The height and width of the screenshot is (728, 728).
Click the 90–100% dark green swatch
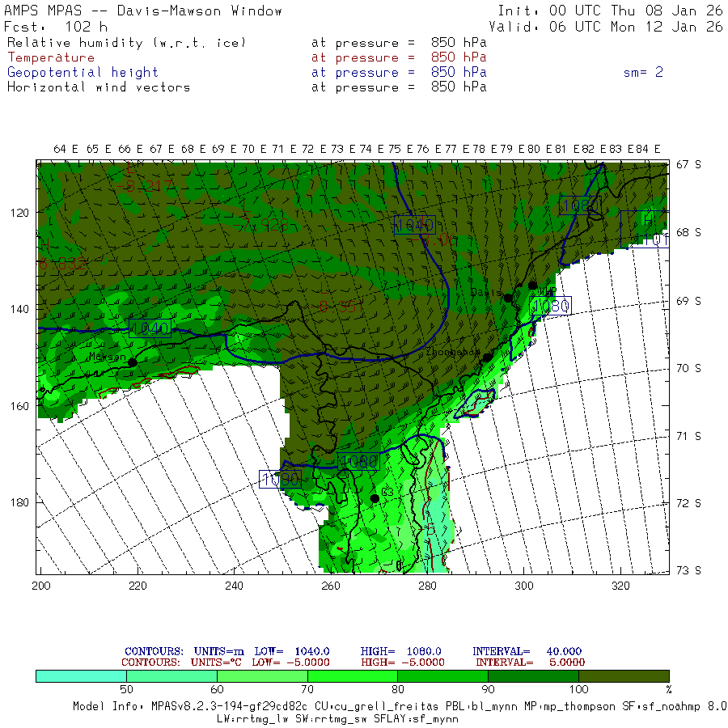(x=534, y=676)
